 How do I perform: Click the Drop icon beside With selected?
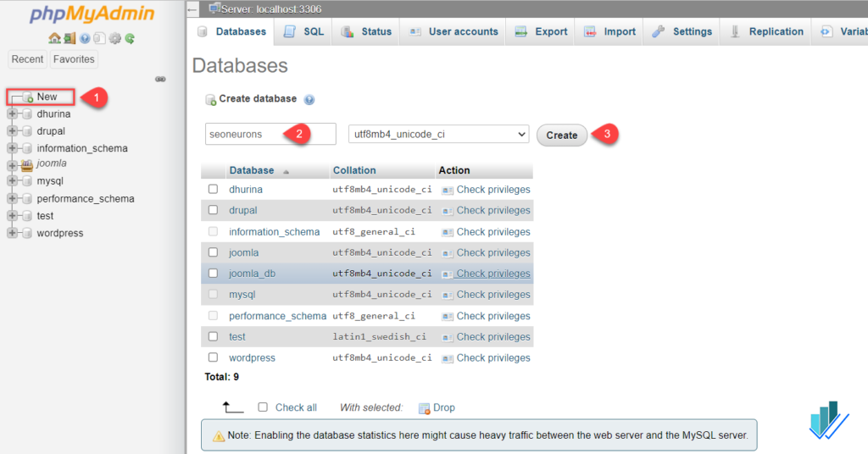[x=424, y=408]
